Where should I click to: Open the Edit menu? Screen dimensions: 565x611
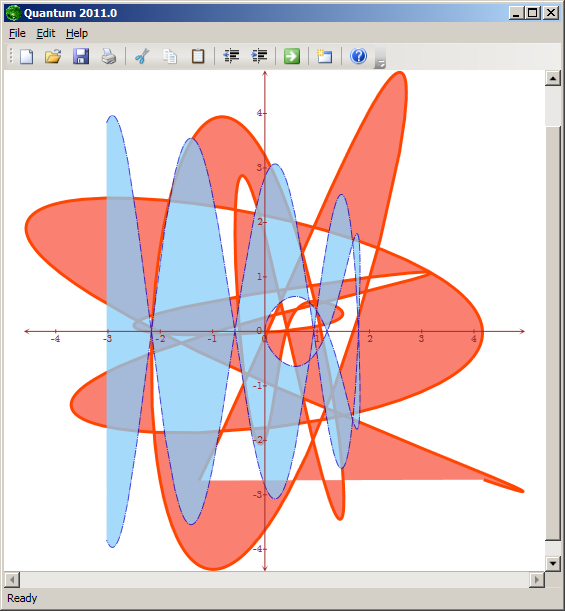pyautogui.click(x=46, y=34)
